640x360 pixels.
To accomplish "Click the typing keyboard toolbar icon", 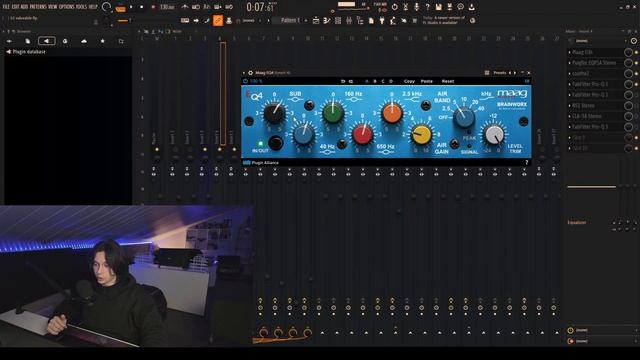I will coord(185,20).
